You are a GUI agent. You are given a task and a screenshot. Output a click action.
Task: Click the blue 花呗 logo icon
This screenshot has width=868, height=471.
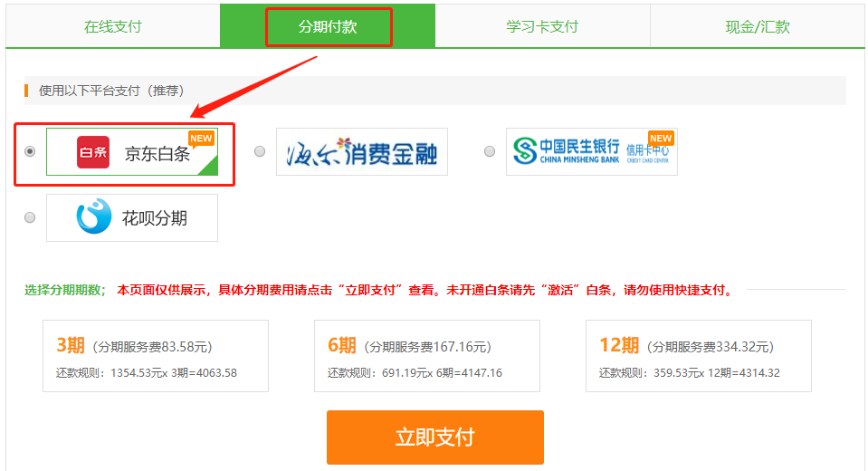tap(92, 217)
